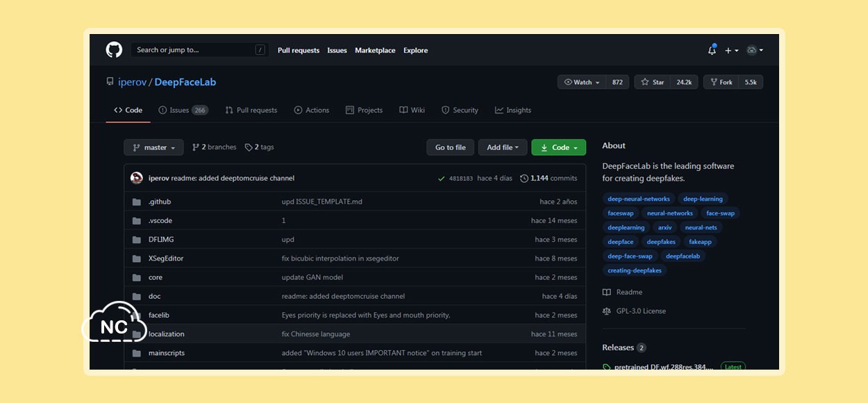Screen dimensions: 868x403
Task: Click the creating-deepfakes topic tag
Action: click(x=635, y=270)
